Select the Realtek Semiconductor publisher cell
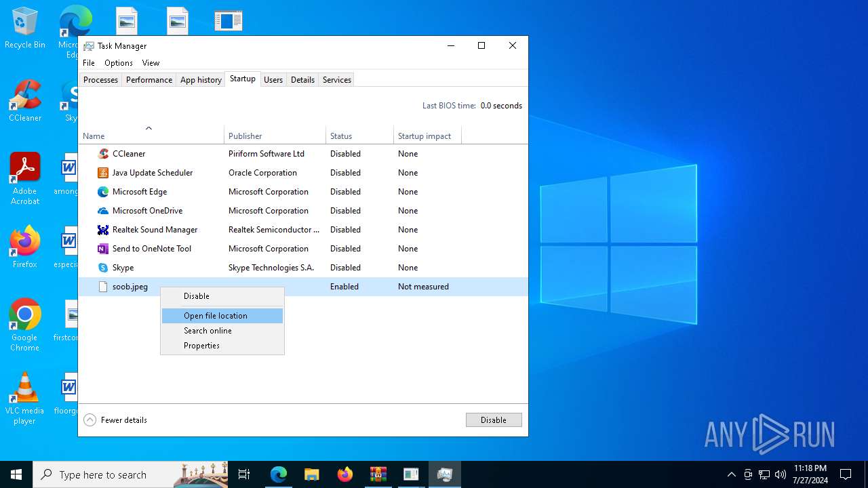This screenshot has height=488, width=868. [274, 230]
